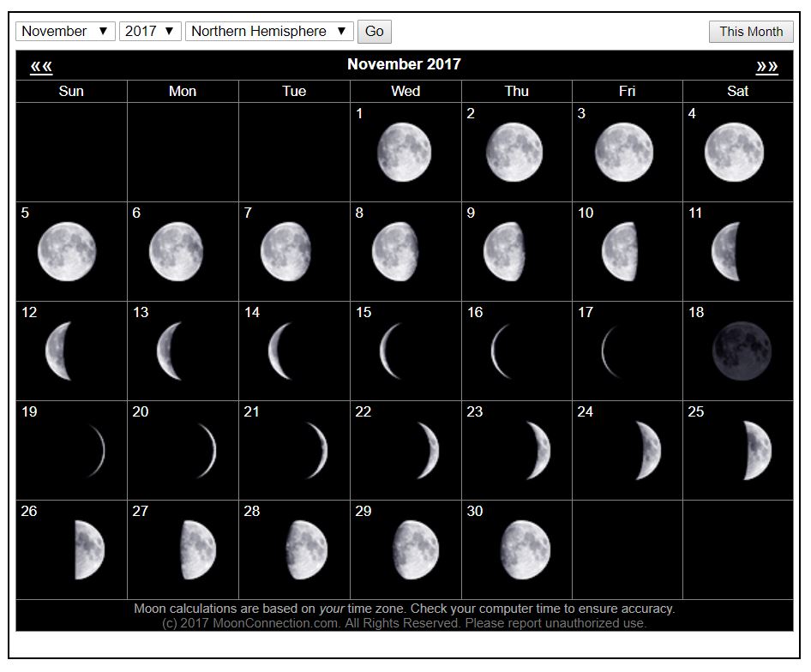Open the Northern Hemisphere dropdown
Screen dimensions: 811x672
[269, 32]
